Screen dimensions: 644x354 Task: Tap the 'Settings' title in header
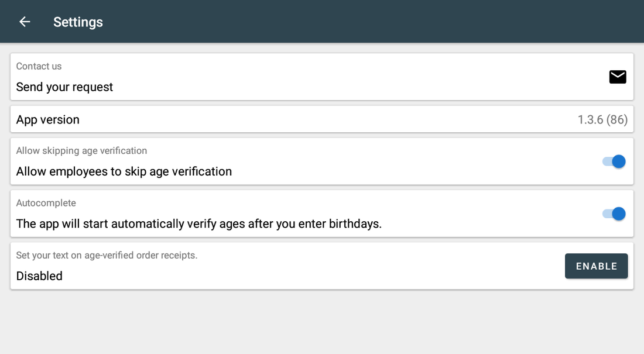click(x=78, y=22)
